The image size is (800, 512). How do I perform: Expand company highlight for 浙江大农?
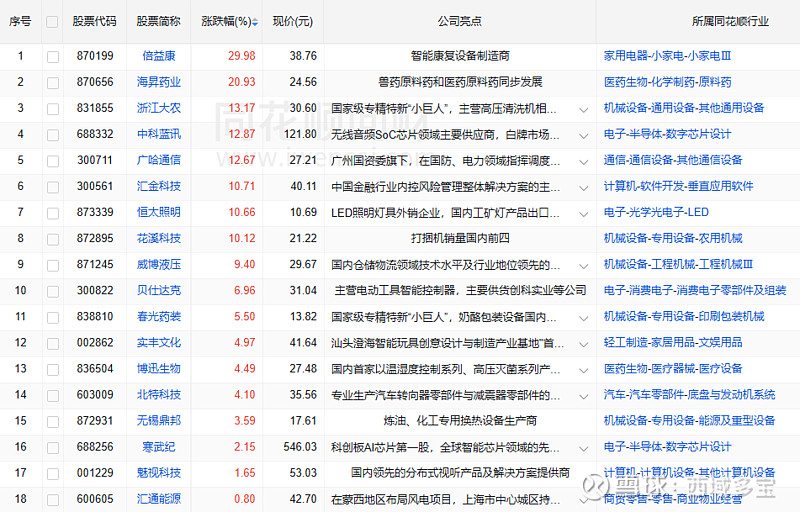pos(584,110)
